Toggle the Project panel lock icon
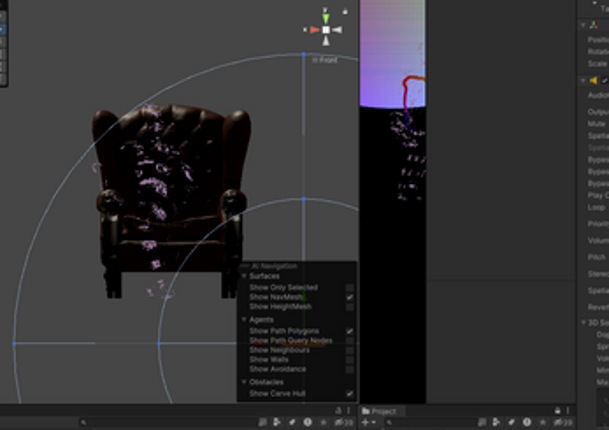This screenshot has height=430, width=609. [558, 411]
